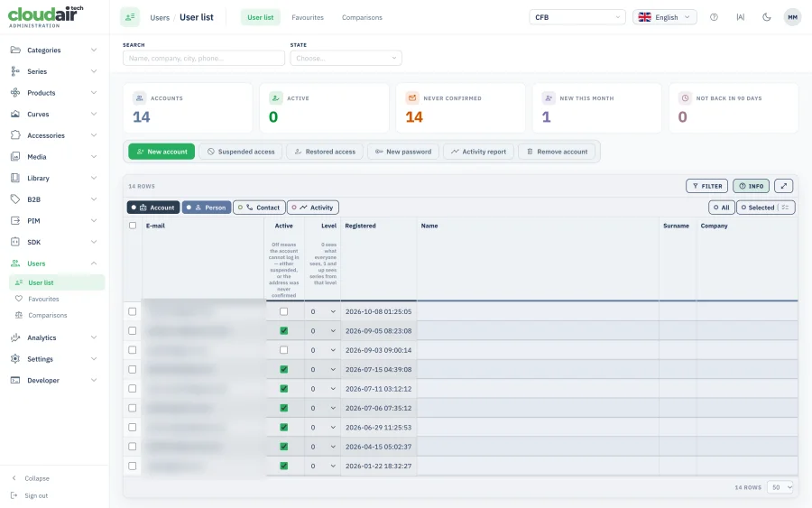812x508 pixels.
Task: Click the text size icon in header
Action: click(740, 17)
